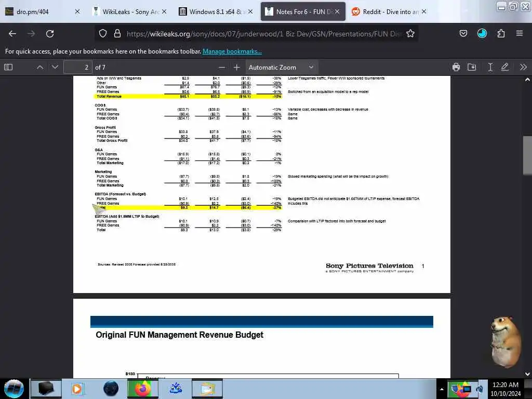
Task: Click the wikileaks.org URL address bar
Action: click(263, 34)
